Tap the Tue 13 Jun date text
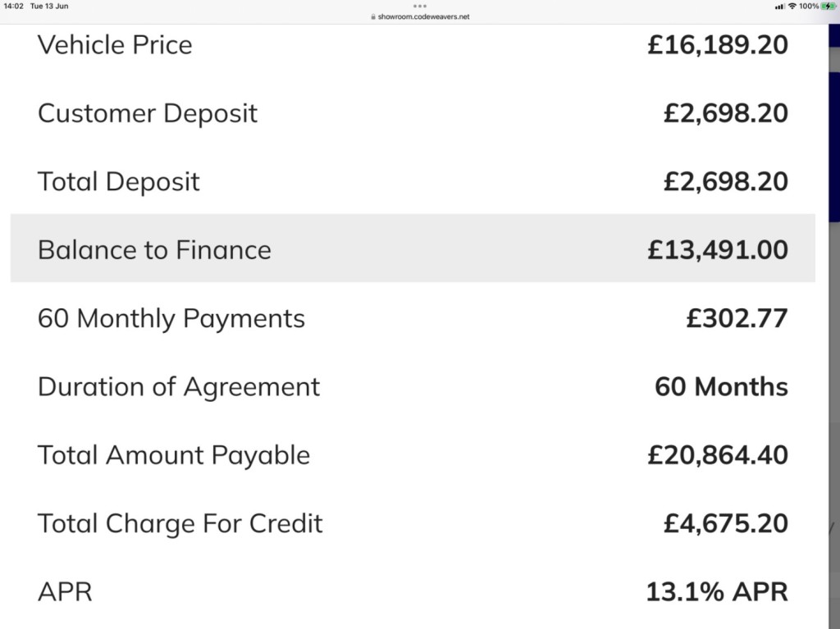 point(49,6)
